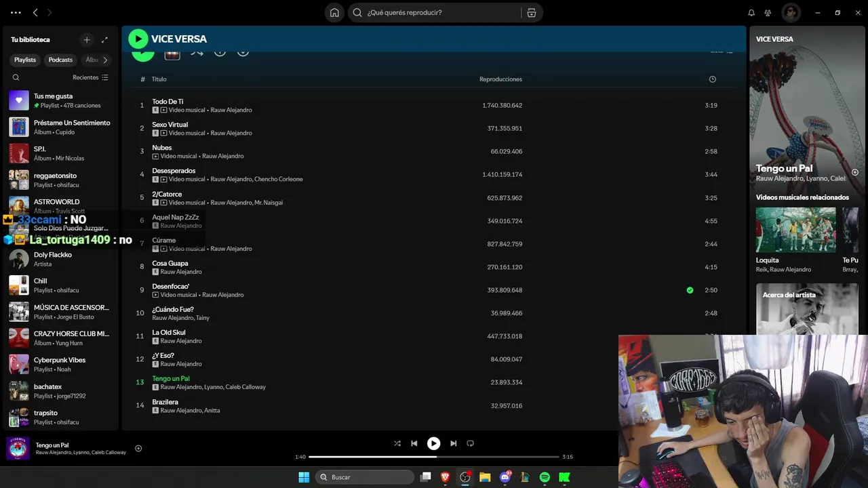This screenshot has height=488, width=868.
Task: Open the Cyberpunk Vibes playlist
Action: pos(60,365)
